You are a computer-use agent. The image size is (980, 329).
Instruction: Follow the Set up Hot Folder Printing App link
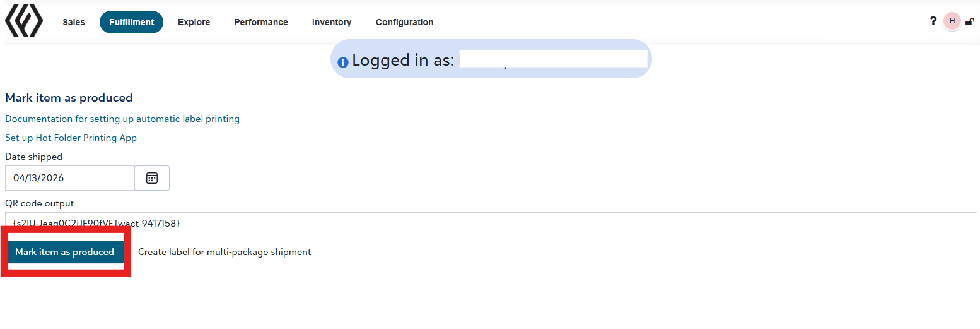(x=71, y=138)
